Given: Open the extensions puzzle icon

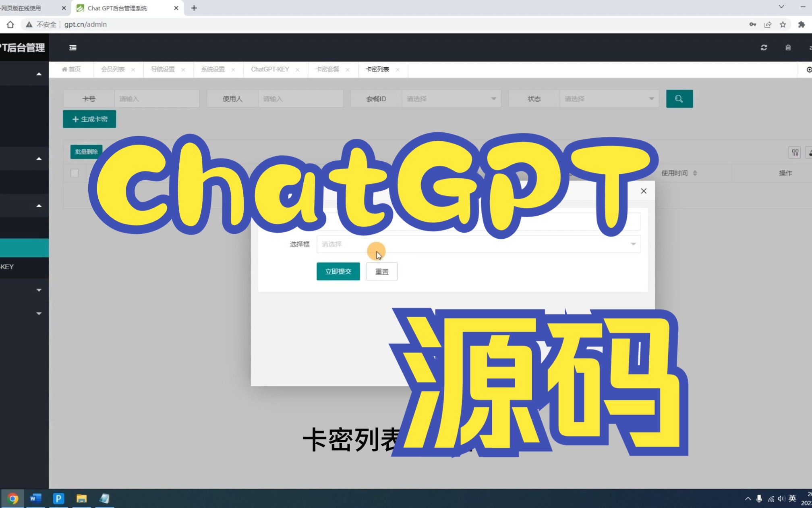Looking at the screenshot, I should tap(801, 25).
